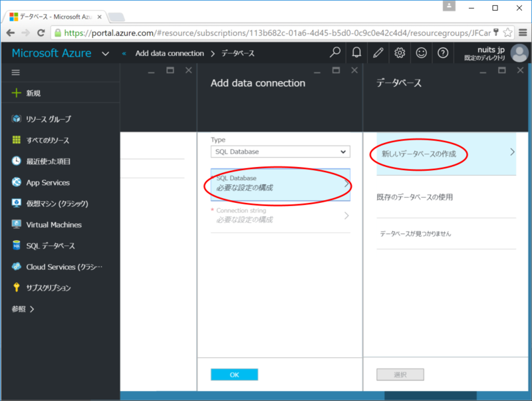The image size is (532, 401).
Task: Click the pencil edit dashboard icon
Action: [x=378, y=53]
